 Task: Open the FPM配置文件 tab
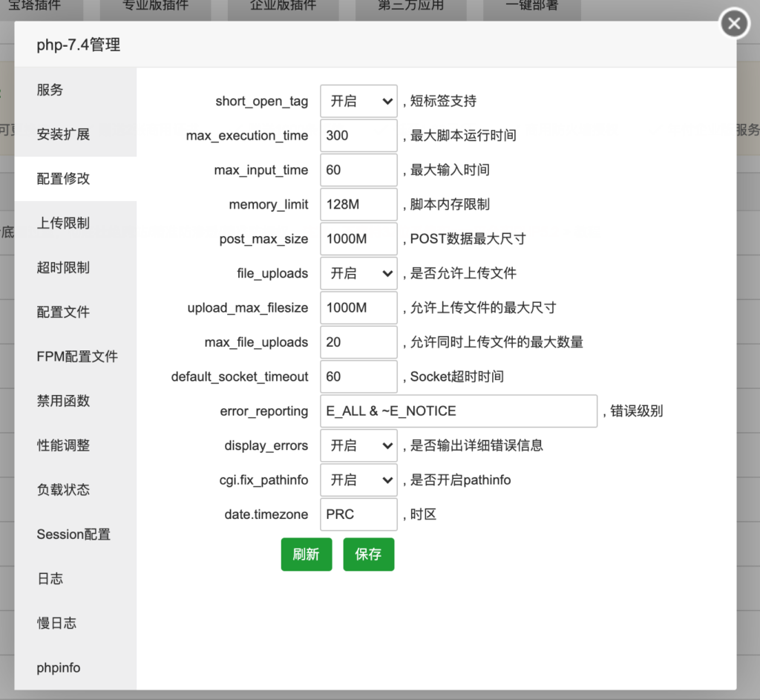coord(77,356)
